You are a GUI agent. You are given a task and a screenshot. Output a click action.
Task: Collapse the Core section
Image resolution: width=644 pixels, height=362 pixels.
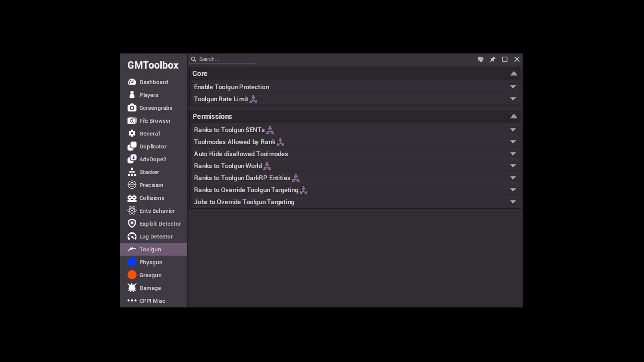513,73
